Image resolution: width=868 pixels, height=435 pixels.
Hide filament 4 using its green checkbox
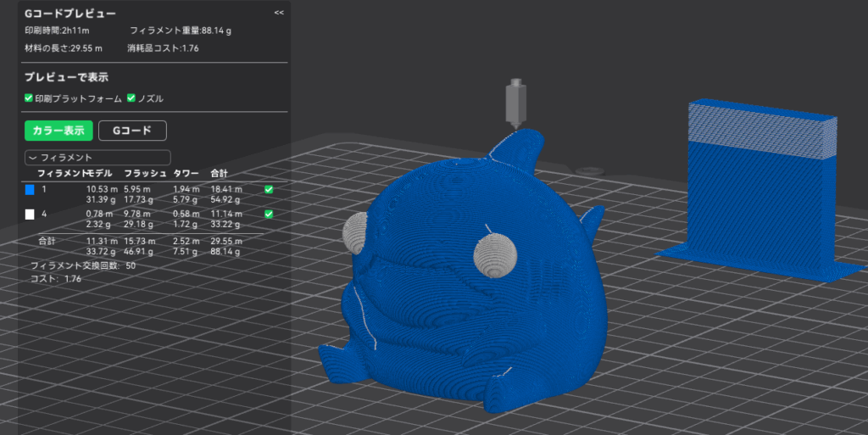click(x=269, y=215)
